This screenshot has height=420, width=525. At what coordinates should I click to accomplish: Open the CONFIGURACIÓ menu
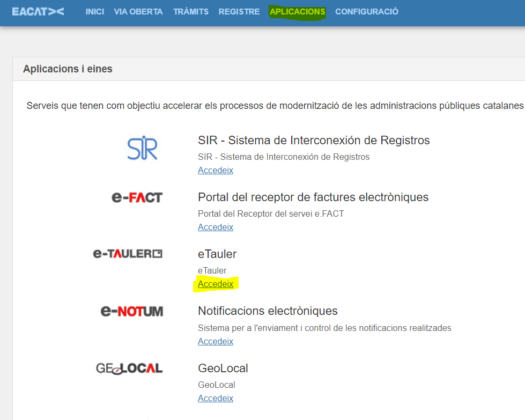[367, 12]
